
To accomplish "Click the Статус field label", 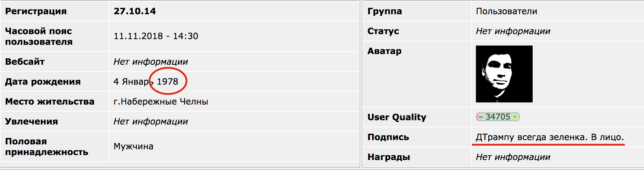I will (x=383, y=31).
